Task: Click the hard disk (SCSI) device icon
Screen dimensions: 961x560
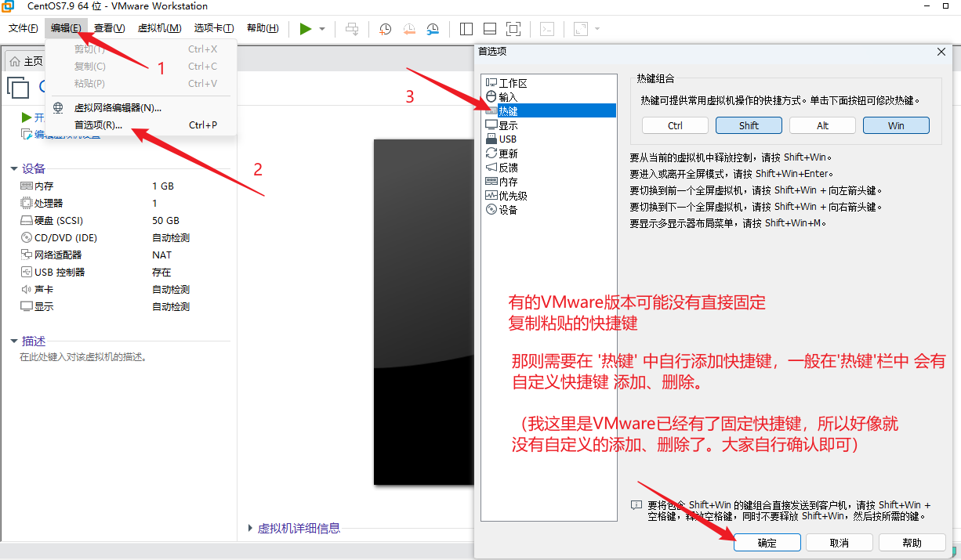Action: point(27,220)
